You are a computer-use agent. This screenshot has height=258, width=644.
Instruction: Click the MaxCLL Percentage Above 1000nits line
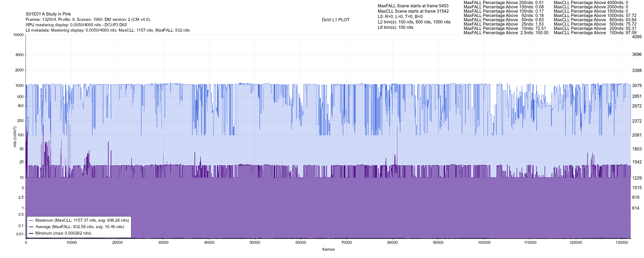click(x=595, y=15)
